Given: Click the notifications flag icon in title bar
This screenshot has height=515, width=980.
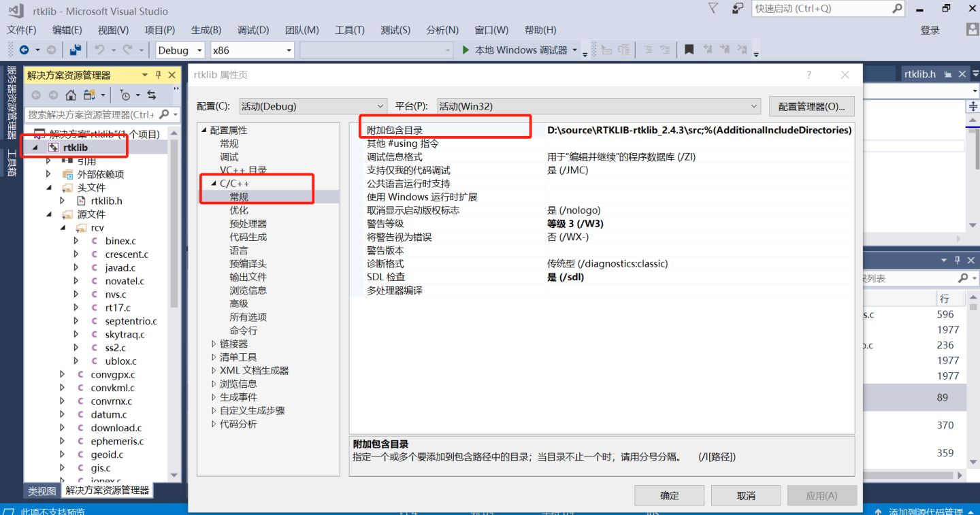Looking at the screenshot, I should pos(713,8).
